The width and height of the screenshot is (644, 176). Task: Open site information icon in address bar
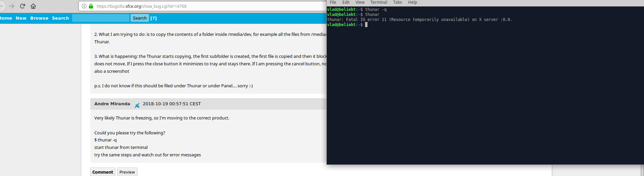click(84, 6)
